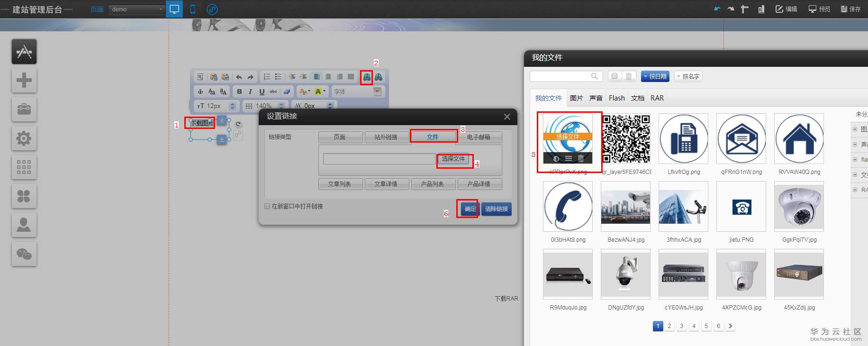868x346 pixels.
Task: Toggle the ruler guides icon in top bar
Action: [745, 9]
